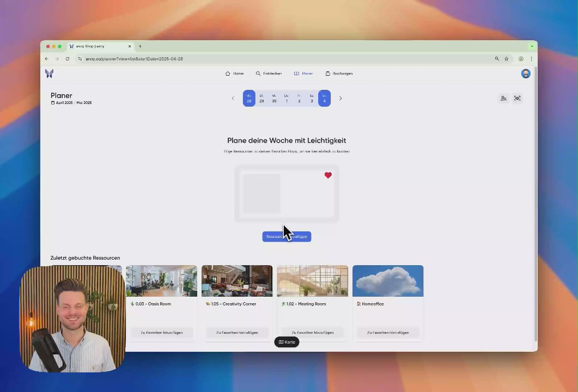
Task: Select Wednesday 30 in the week picker
Action: pos(274,99)
